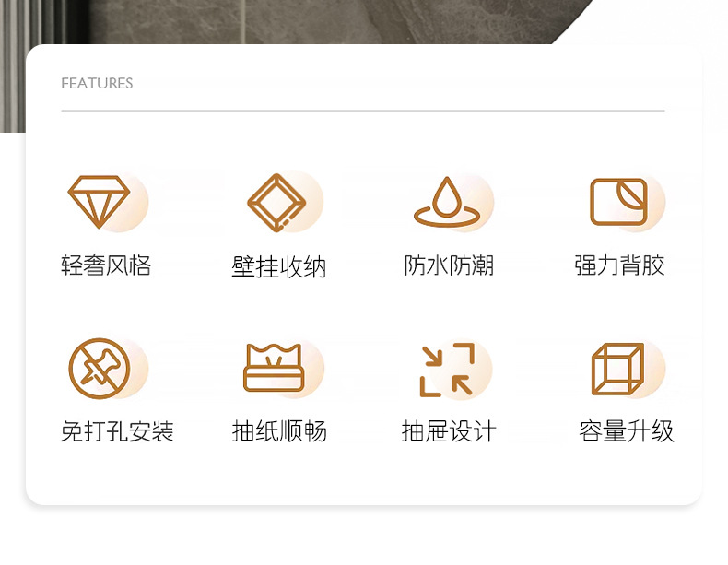
Task: Click the diamond icon for 轻奢风格
Action: (x=99, y=202)
